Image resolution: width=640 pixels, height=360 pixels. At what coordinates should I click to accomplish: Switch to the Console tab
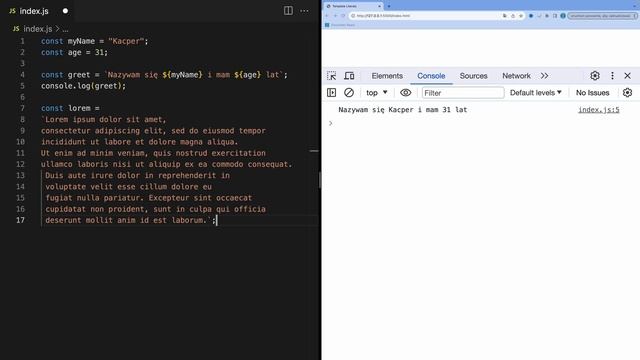[x=431, y=76]
